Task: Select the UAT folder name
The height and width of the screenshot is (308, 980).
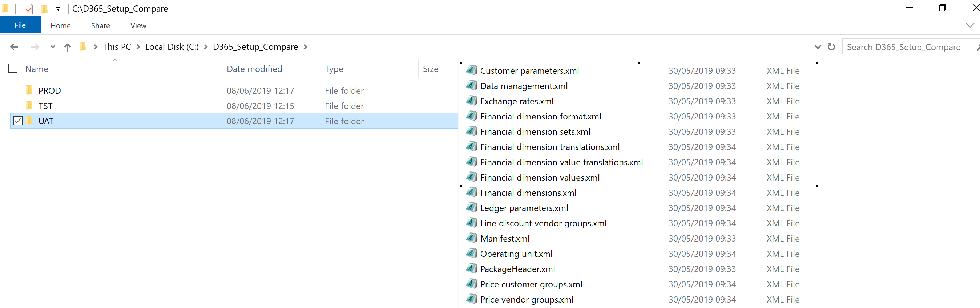Action: tap(46, 121)
